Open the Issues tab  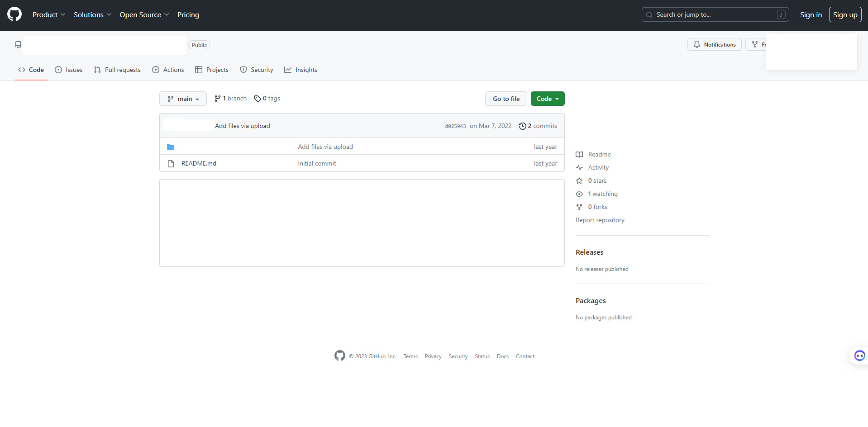click(68, 70)
